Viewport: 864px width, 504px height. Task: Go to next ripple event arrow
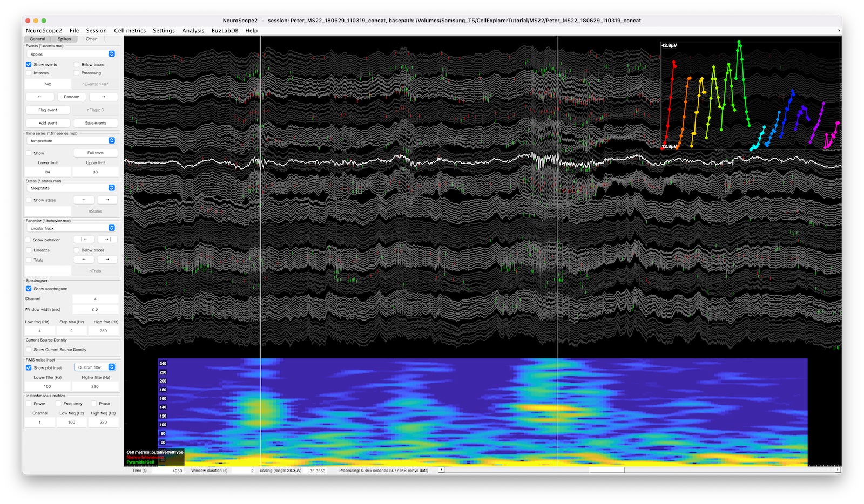(103, 97)
